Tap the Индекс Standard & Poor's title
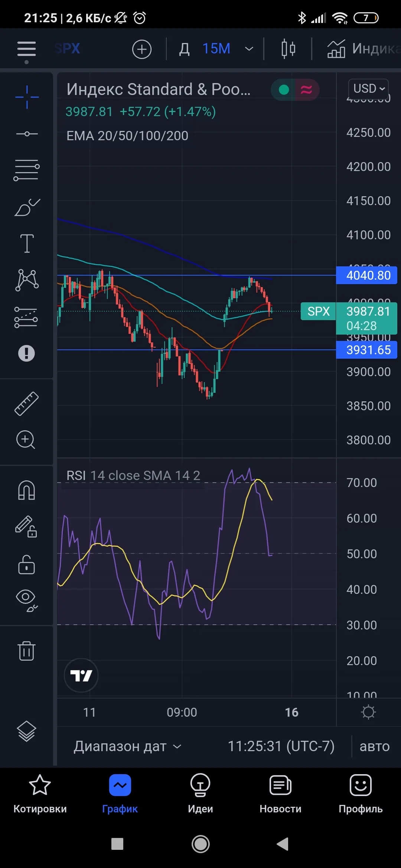This screenshot has width=401, height=868. coord(159,89)
